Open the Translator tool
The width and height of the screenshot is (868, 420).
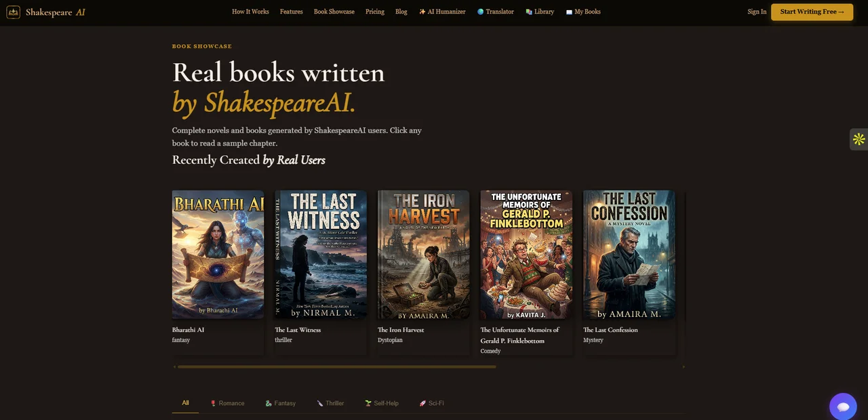pyautogui.click(x=496, y=12)
